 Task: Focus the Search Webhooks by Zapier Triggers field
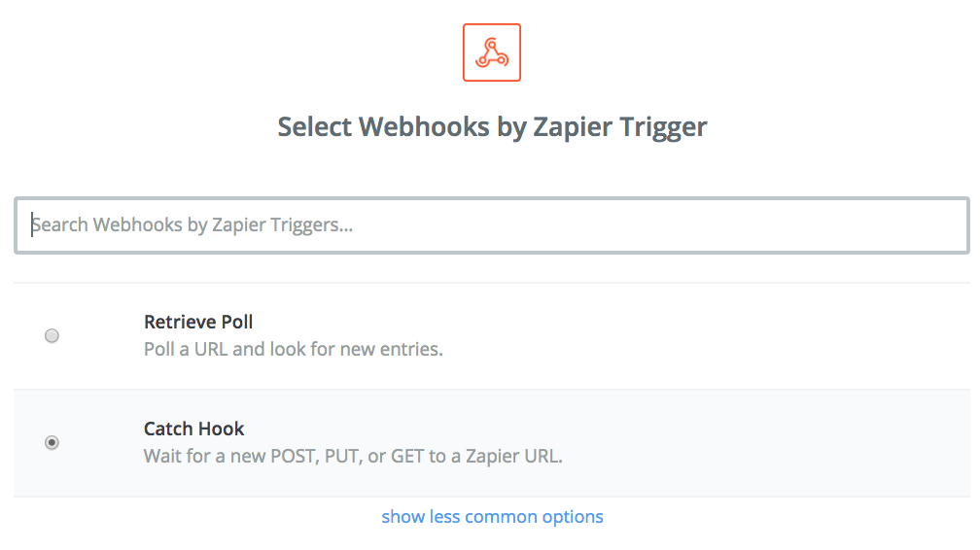[491, 225]
